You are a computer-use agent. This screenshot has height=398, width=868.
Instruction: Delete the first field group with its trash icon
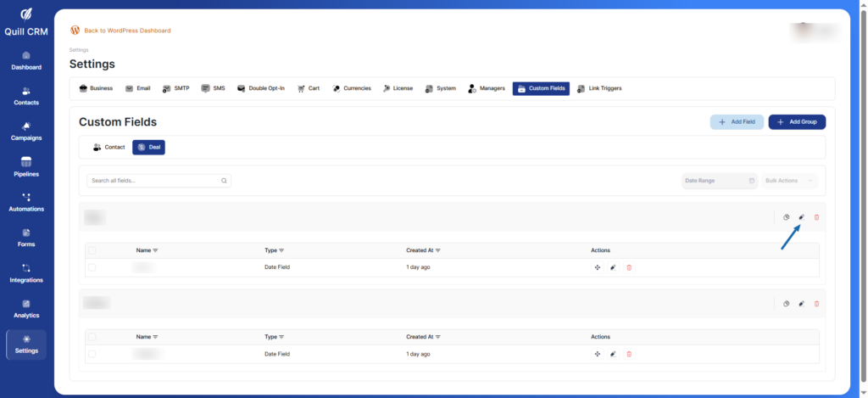(817, 217)
